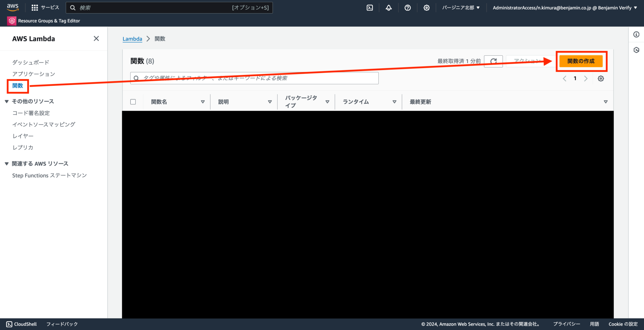
Task: Open the info panel icon on right edge
Action: [x=636, y=34]
